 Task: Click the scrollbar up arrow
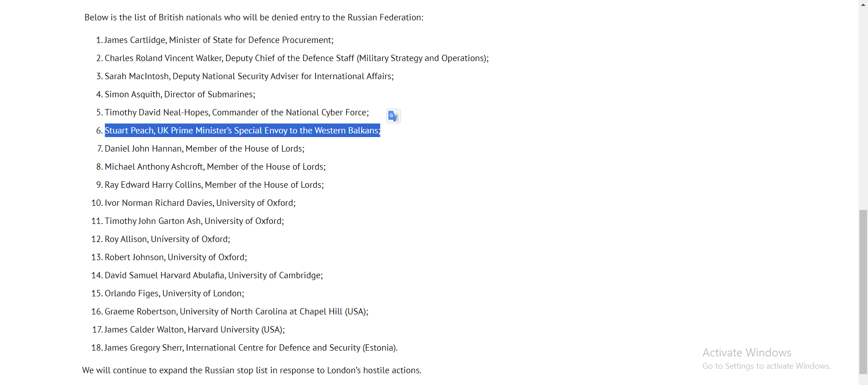point(863,4)
